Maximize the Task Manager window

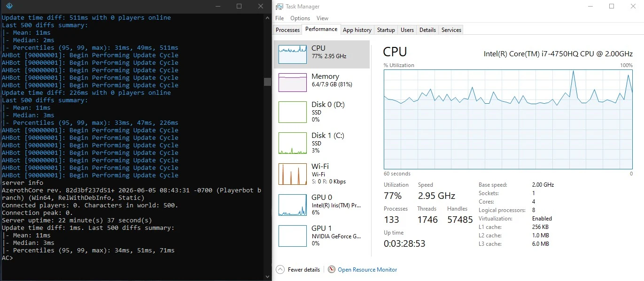coord(612,6)
